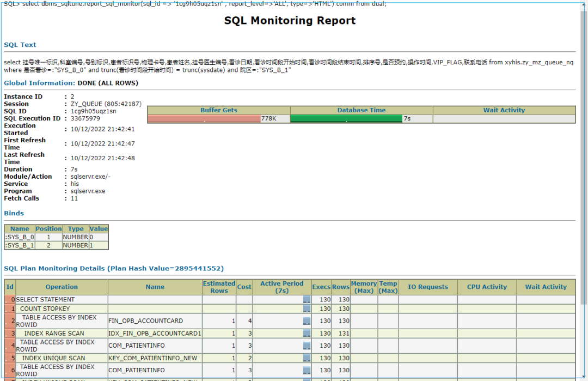Click the Wait Activity column header
This screenshot has width=588, height=381.
tap(546, 287)
